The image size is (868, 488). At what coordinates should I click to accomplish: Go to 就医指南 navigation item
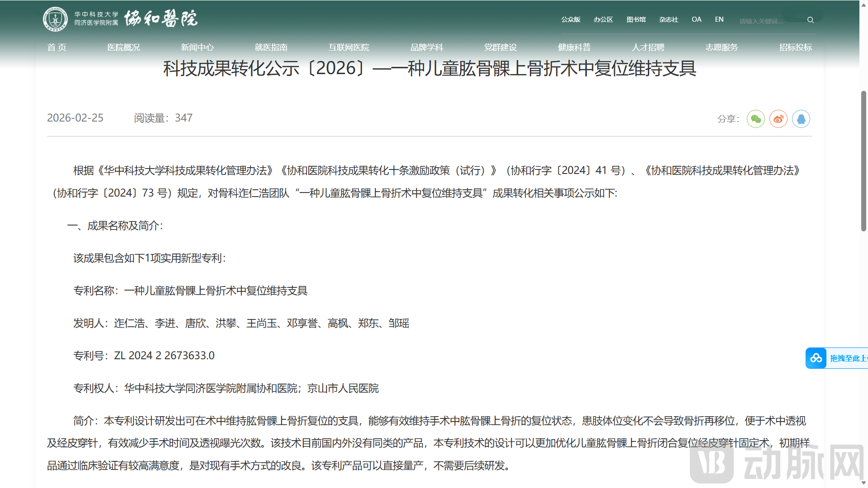pyautogui.click(x=271, y=47)
